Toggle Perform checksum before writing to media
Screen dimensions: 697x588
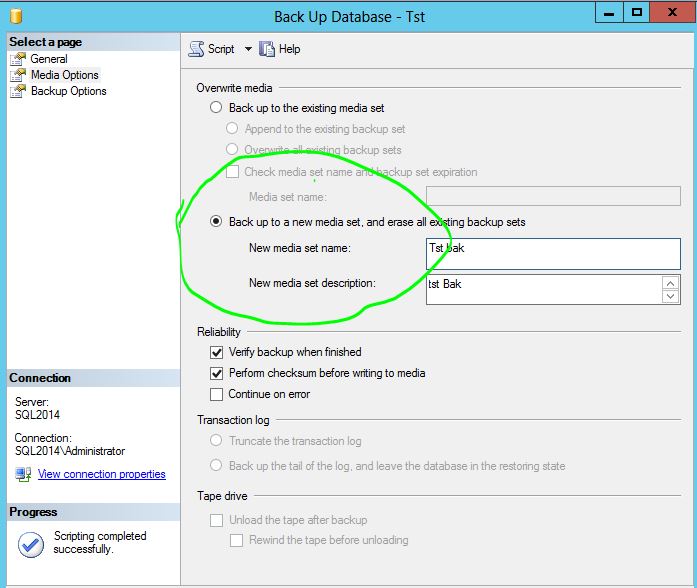[217, 373]
